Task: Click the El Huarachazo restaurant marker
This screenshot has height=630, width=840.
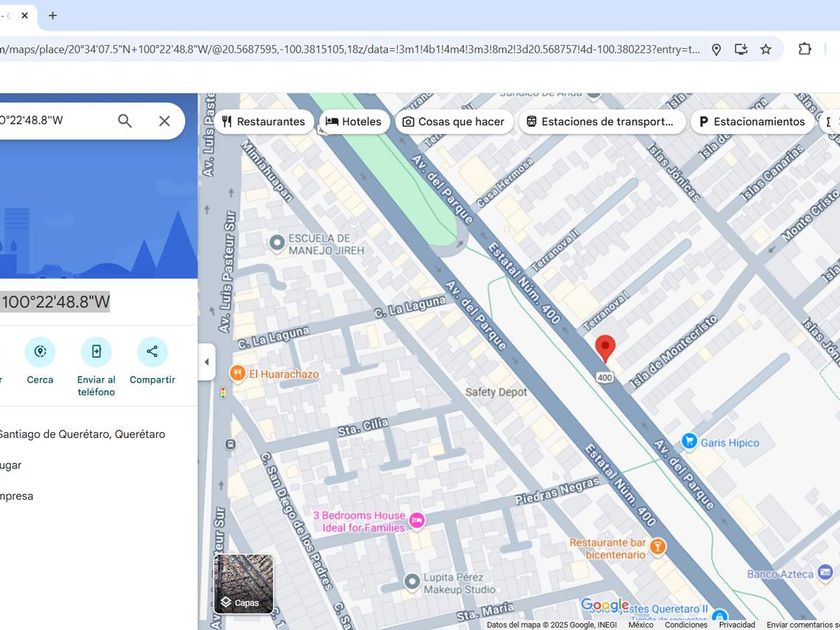Action: 238,373
